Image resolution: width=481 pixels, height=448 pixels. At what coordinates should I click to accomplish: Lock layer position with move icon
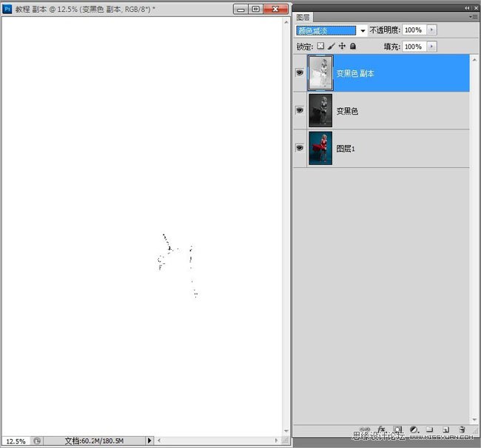342,47
